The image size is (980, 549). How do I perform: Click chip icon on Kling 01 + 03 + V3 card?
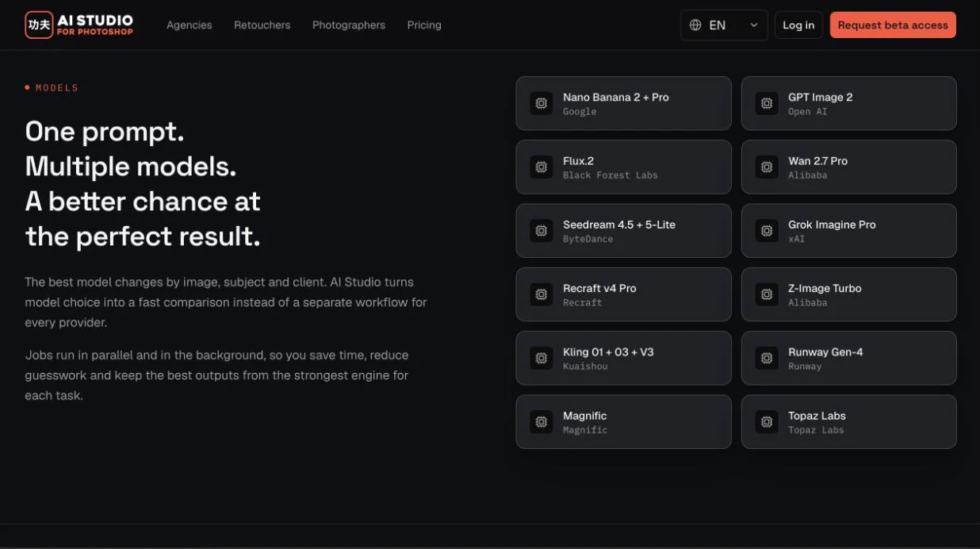click(x=541, y=358)
